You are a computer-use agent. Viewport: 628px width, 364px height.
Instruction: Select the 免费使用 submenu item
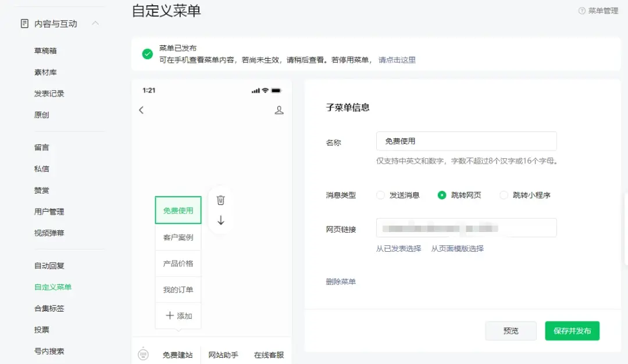click(179, 210)
